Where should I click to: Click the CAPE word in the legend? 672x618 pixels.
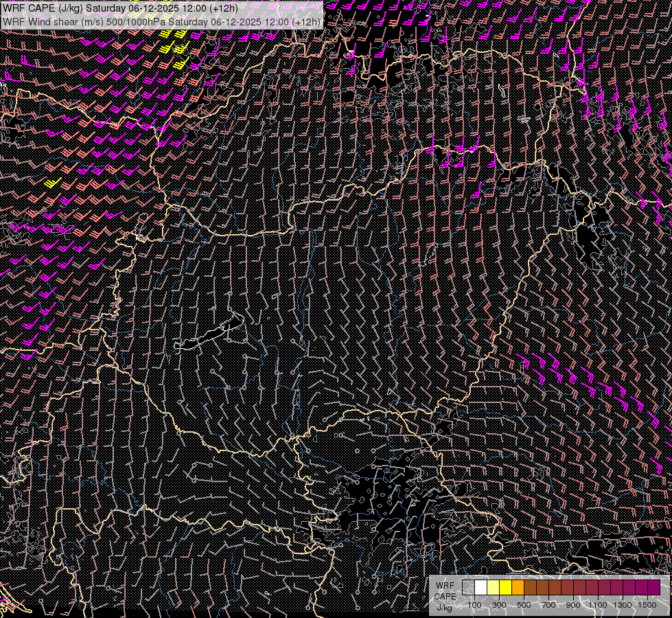click(445, 597)
